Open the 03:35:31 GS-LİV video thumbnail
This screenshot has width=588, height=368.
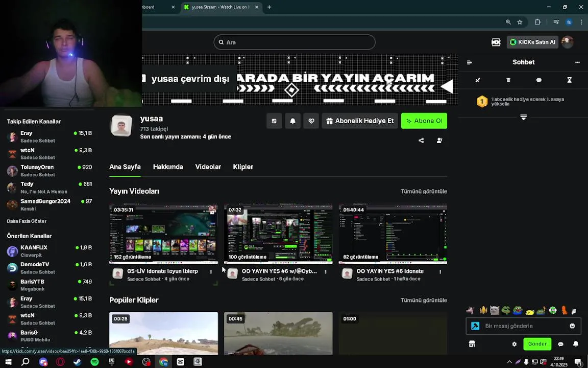click(x=163, y=234)
